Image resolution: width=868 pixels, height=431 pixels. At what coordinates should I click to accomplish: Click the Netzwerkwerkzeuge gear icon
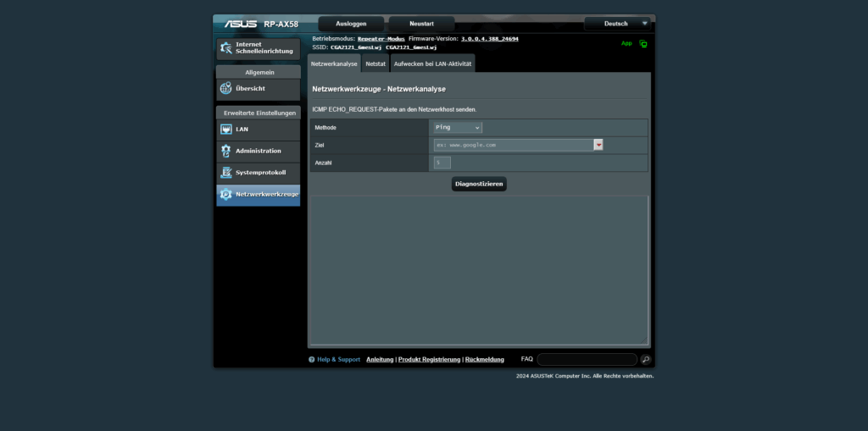226,195
